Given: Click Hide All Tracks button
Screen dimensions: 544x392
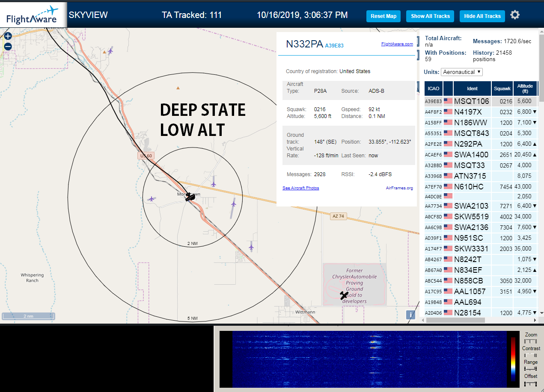Looking at the screenshot, I should (x=482, y=16).
